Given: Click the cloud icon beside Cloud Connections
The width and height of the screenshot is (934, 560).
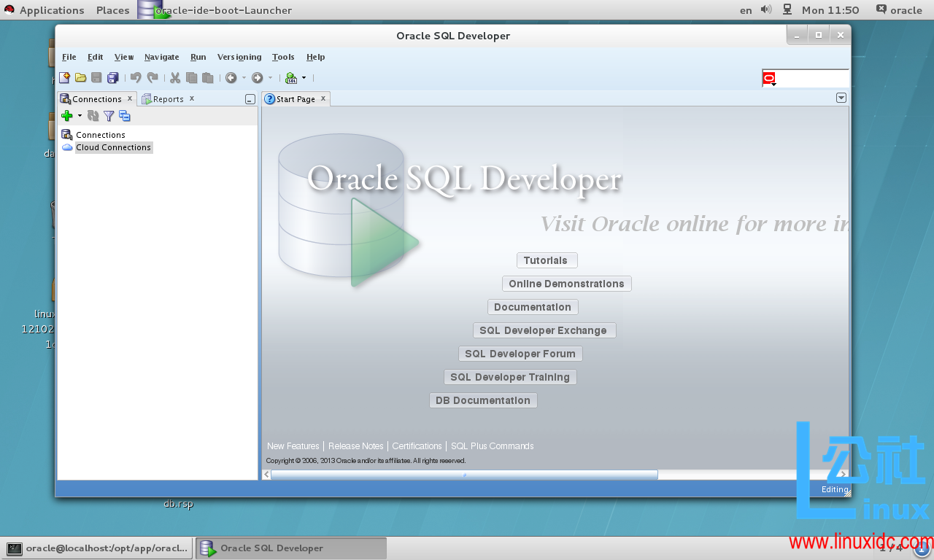Looking at the screenshot, I should coord(67,147).
